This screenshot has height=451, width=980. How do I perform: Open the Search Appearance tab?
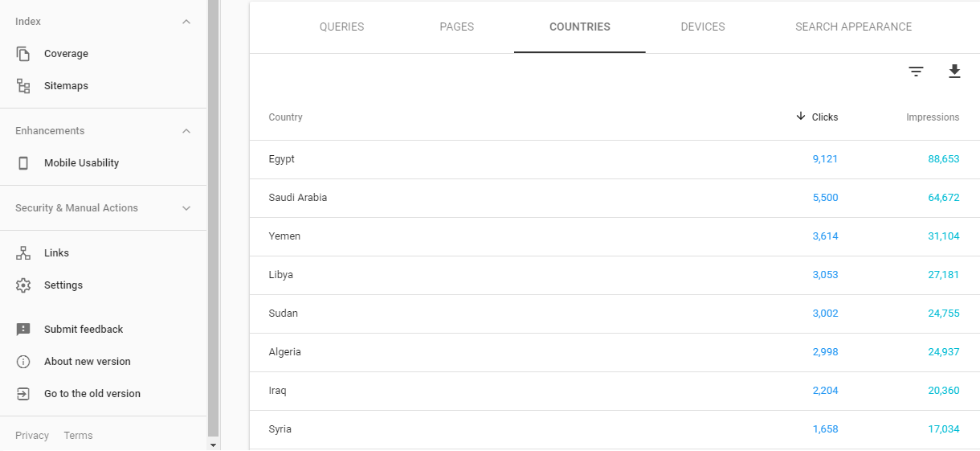pyautogui.click(x=854, y=27)
